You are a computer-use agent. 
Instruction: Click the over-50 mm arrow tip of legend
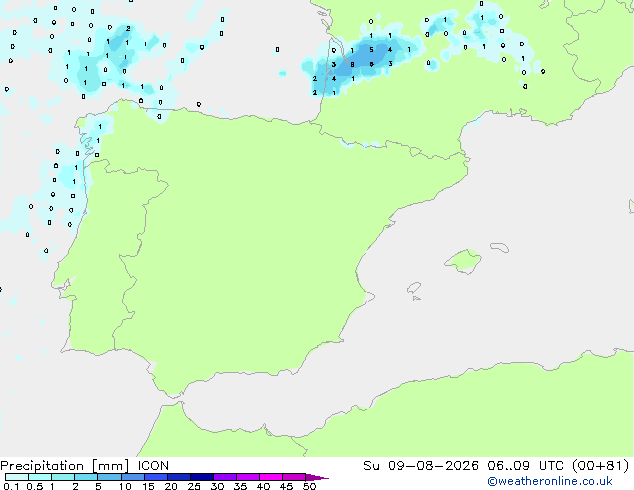click(x=317, y=477)
